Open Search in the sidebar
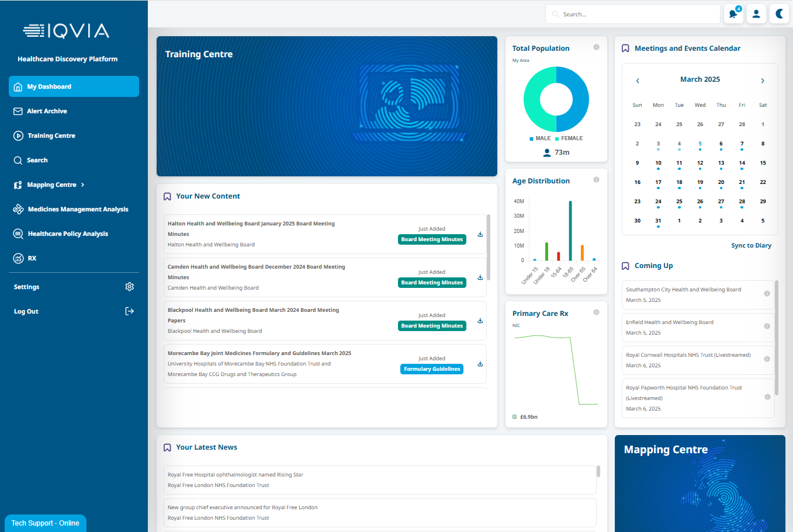This screenshot has height=532, width=793. pos(74,160)
